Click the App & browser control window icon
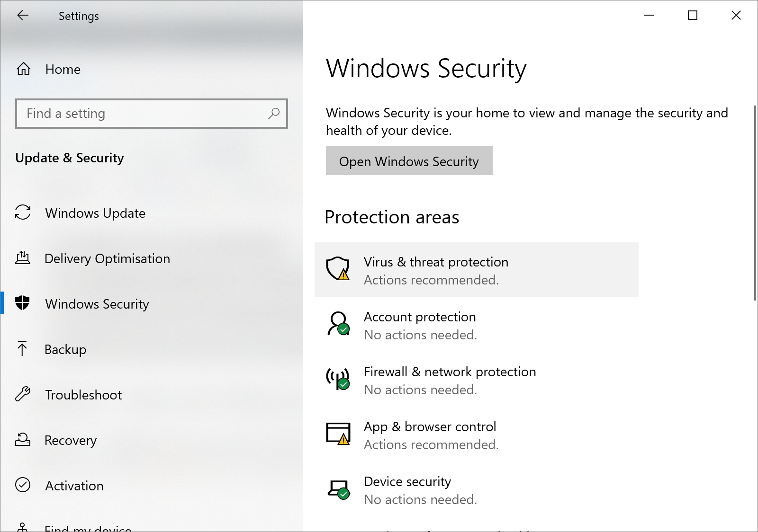Viewport: 758px width, 532px height. [338, 434]
